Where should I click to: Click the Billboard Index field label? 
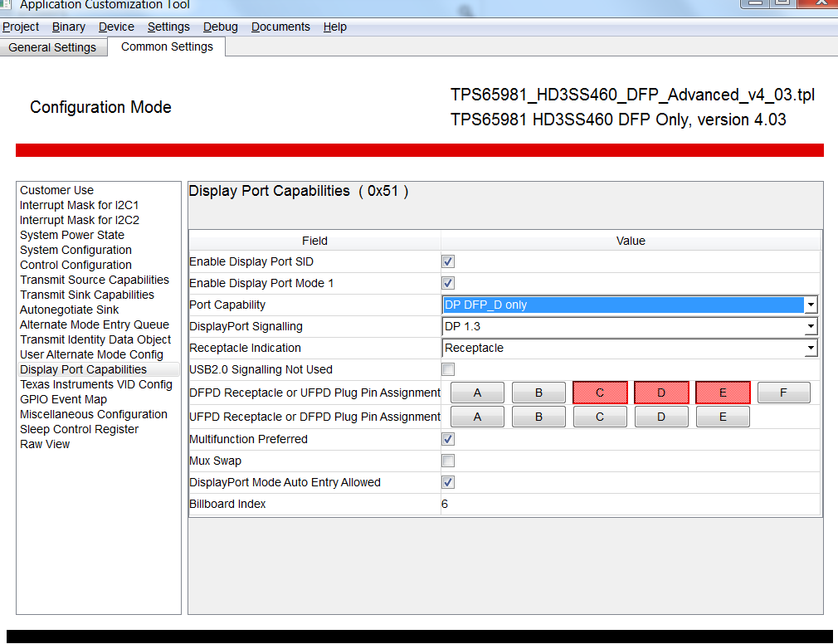(x=227, y=504)
